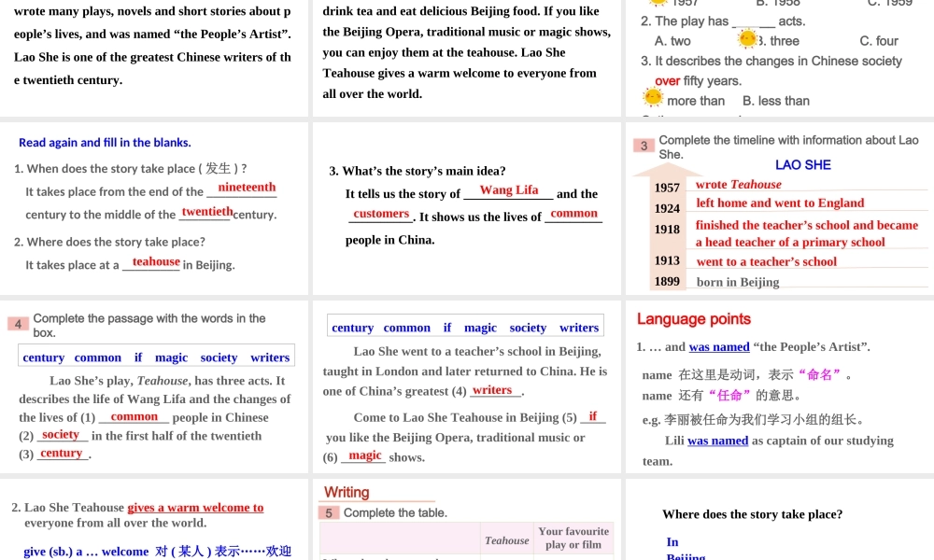Click the 'LAO SHE' timeline heading

(802, 165)
